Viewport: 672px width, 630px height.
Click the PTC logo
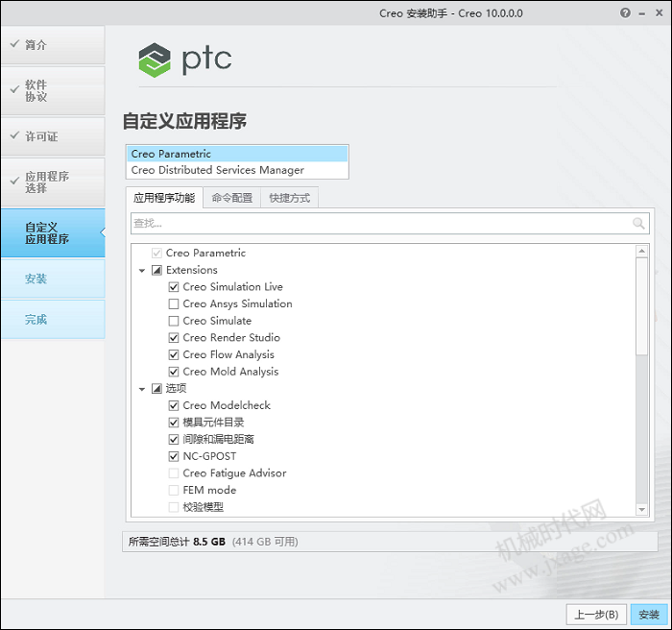[x=184, y=60]
